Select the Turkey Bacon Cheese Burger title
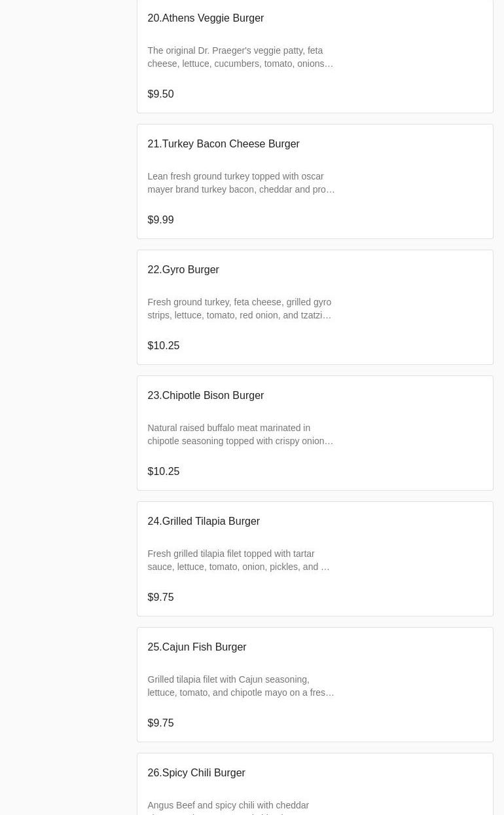Image resolution: width=504 pixels, height=815 pixels. [x=223, y=144]
